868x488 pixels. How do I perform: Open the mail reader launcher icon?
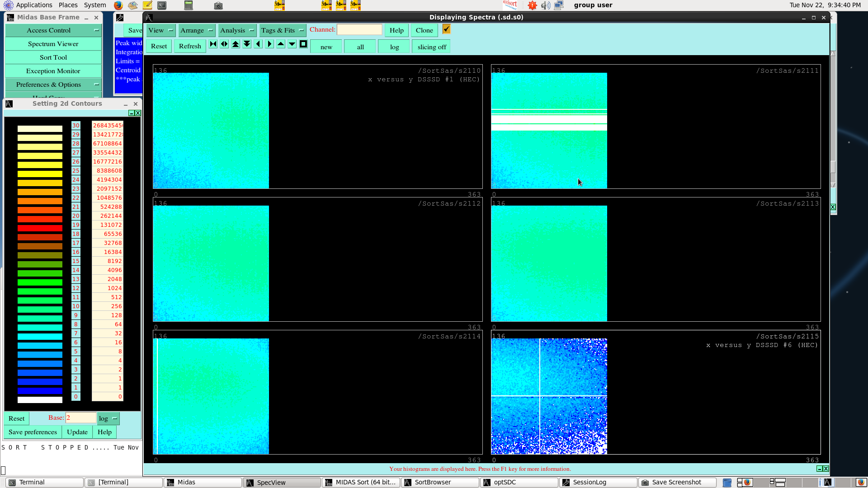coord(132,5)
